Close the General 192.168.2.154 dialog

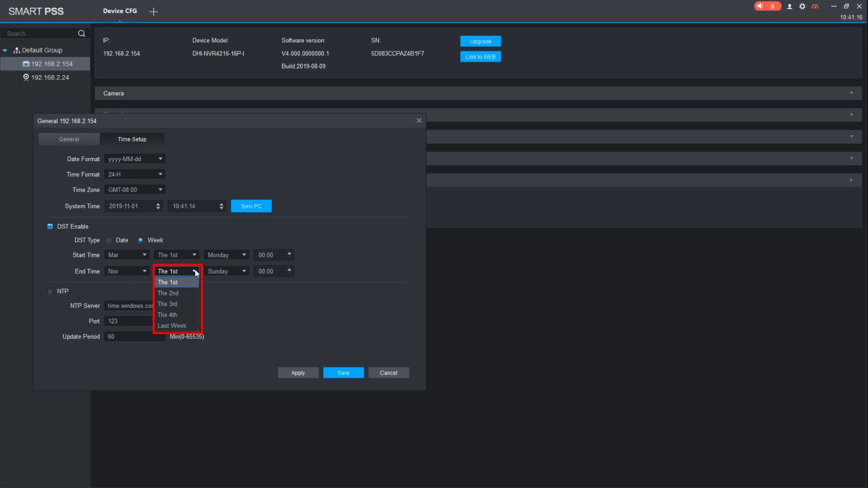419,121
